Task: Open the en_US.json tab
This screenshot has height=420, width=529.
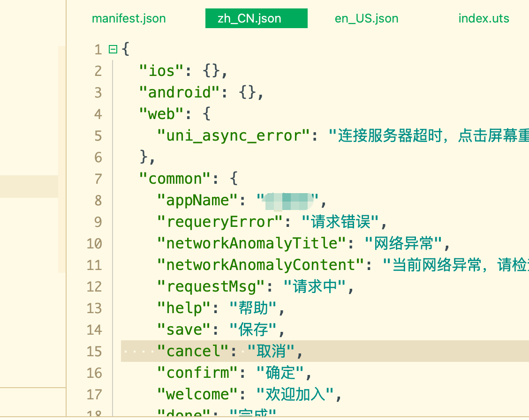Action: click(366, 19)
